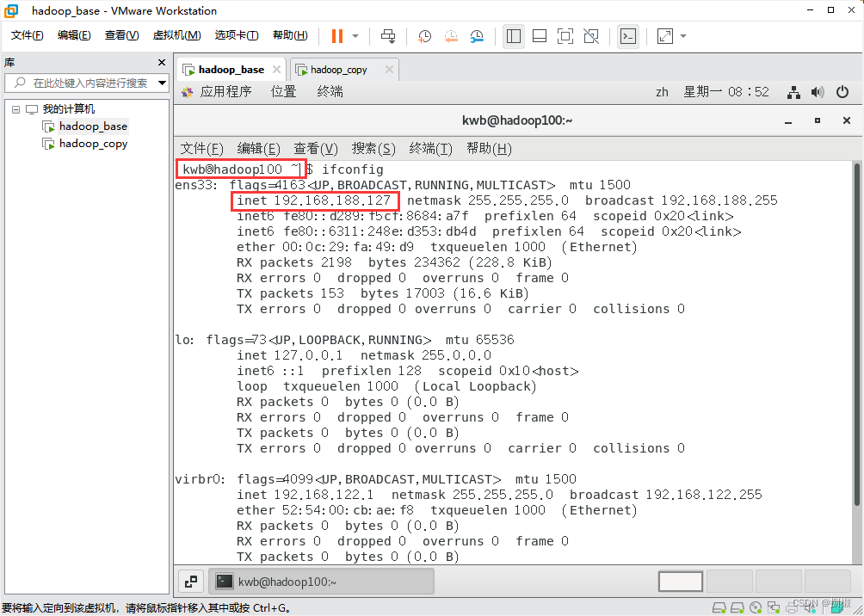This screenshot has height=616, width=864.
Task: Click the kwb@hadoop100:~ taskbar button
Action: click(323, 582)
